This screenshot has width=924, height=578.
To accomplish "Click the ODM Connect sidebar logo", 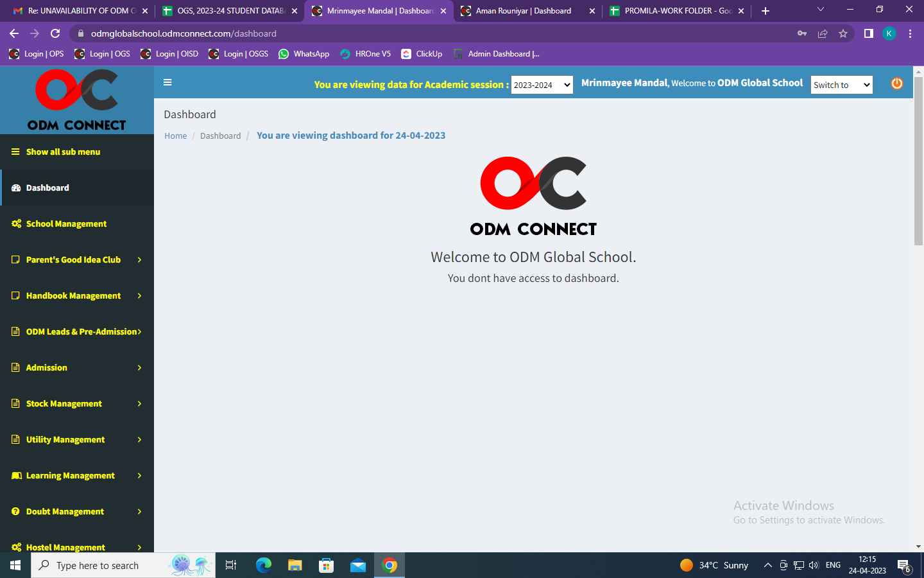I will pyautogui.click(x=76, y=100).
